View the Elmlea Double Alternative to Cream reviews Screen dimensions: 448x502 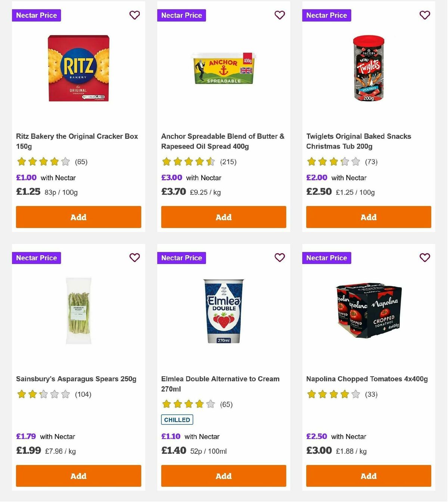point(226,404)
